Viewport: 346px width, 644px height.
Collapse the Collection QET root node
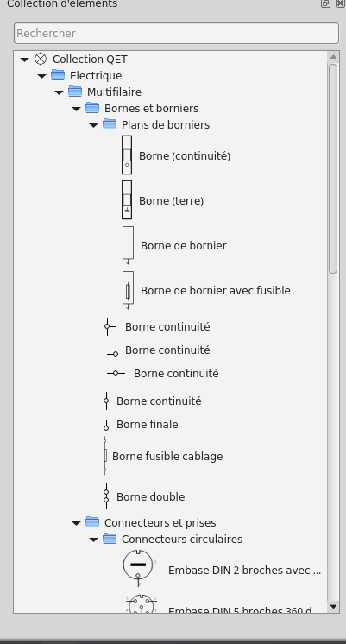[x=25, y=60]
